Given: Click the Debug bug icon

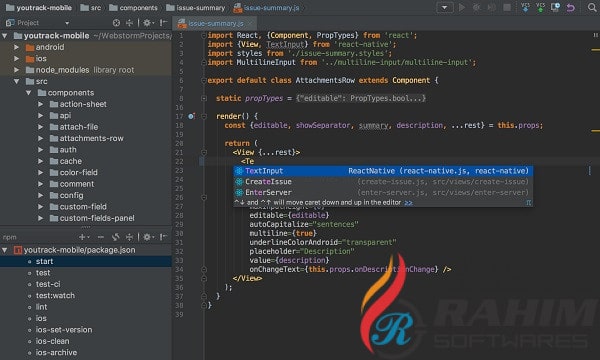Looking at the screenshot, I should pyautogui.click(x=477, y=7).
